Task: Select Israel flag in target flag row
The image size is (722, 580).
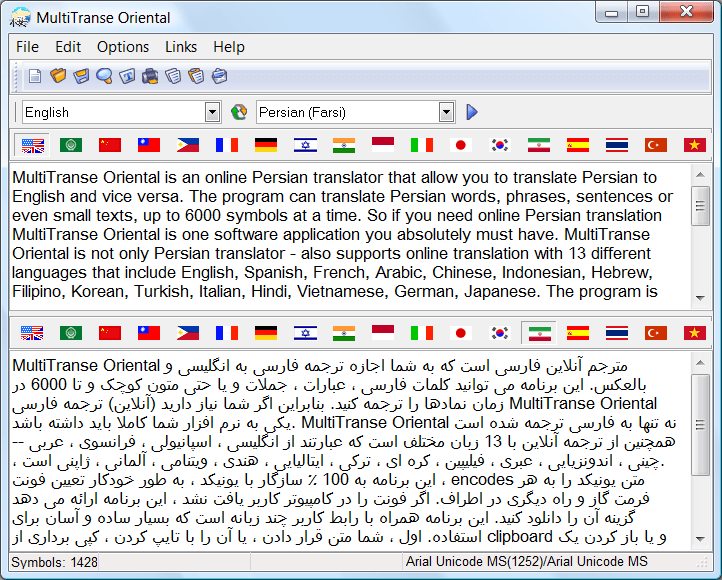Action: coord(305,333)
